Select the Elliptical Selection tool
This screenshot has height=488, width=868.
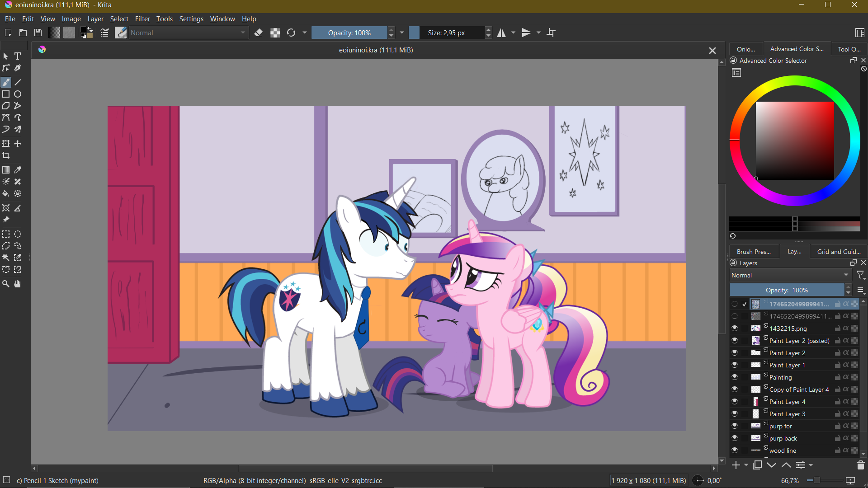[18, 234]
